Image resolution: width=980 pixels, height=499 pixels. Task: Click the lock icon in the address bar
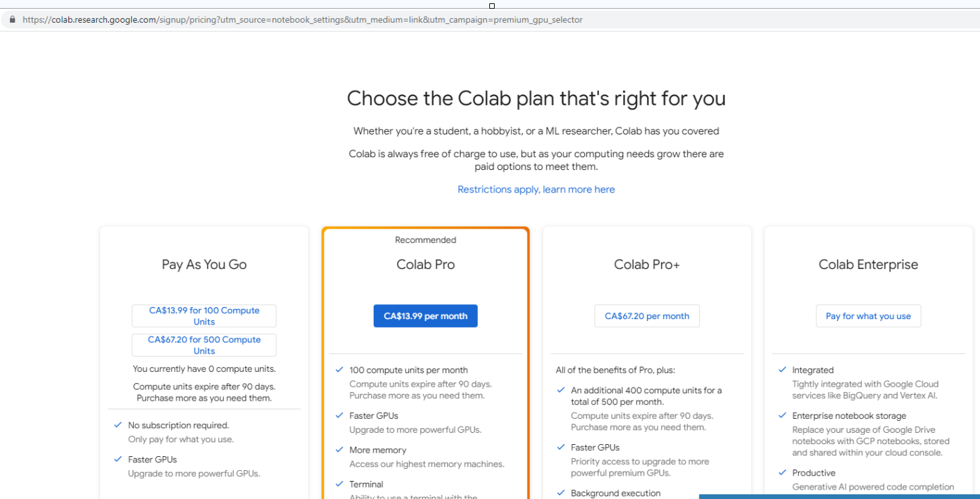click(12, 20)
